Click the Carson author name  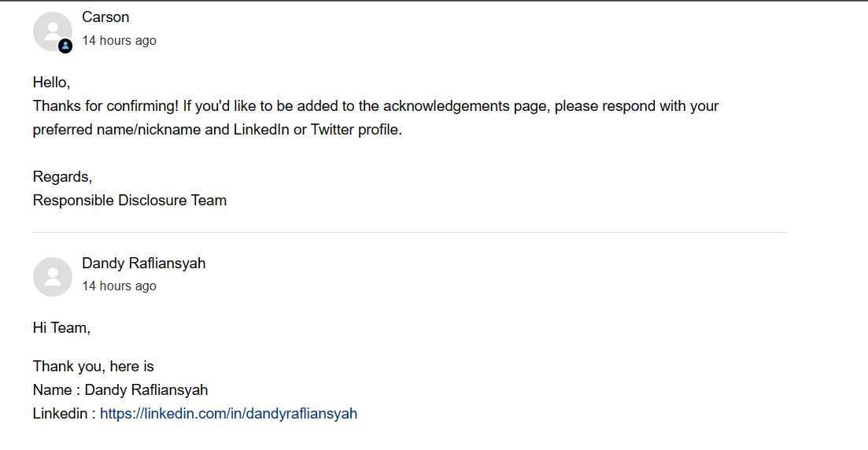click(x=105, y=17)
